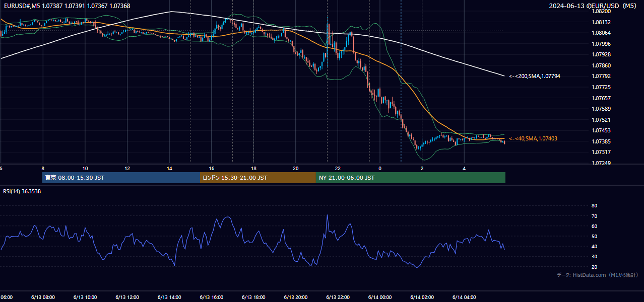Click price axis label 1.07996
Viewport: 644px width, 302px height.
click(601, 44)
